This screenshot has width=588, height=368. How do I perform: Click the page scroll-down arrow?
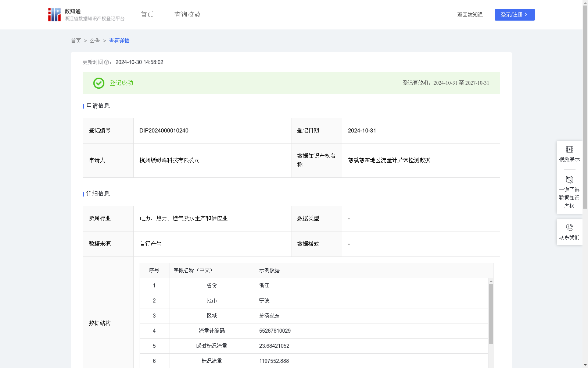point(585,365)
